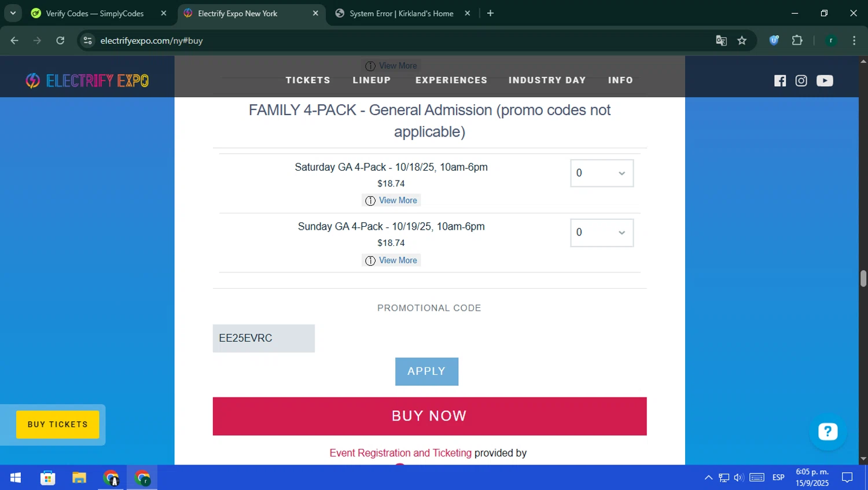Bookmark this page with star icon
This screenshot has width=868, height=490.
click(x=742, y=40)
